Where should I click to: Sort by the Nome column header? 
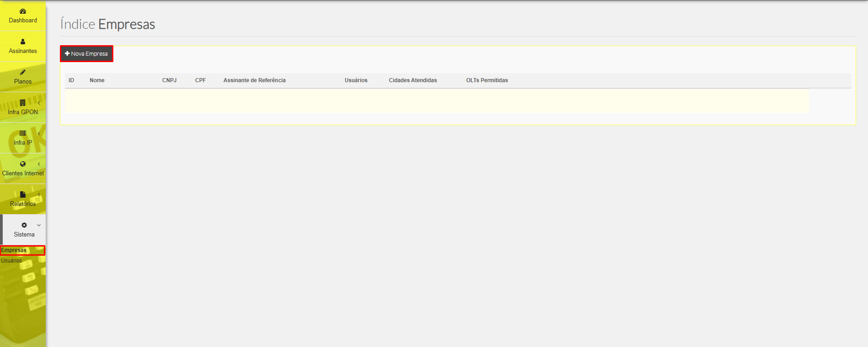[x=97, y=80]
